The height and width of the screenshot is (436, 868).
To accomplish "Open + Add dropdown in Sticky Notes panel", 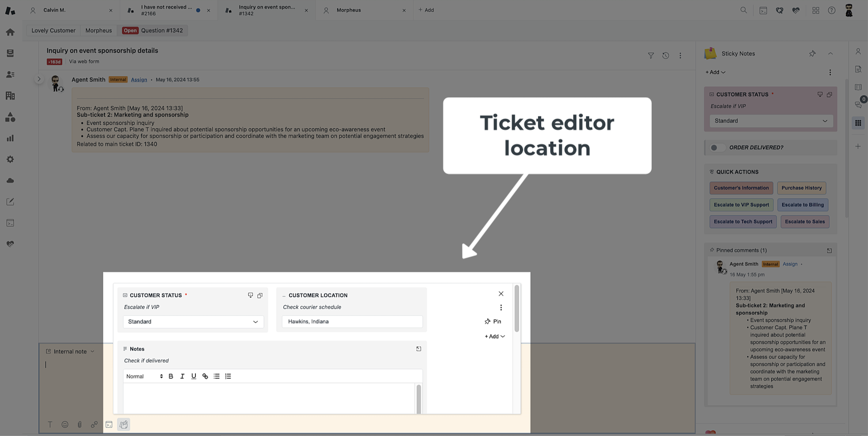I will (715, 72).
